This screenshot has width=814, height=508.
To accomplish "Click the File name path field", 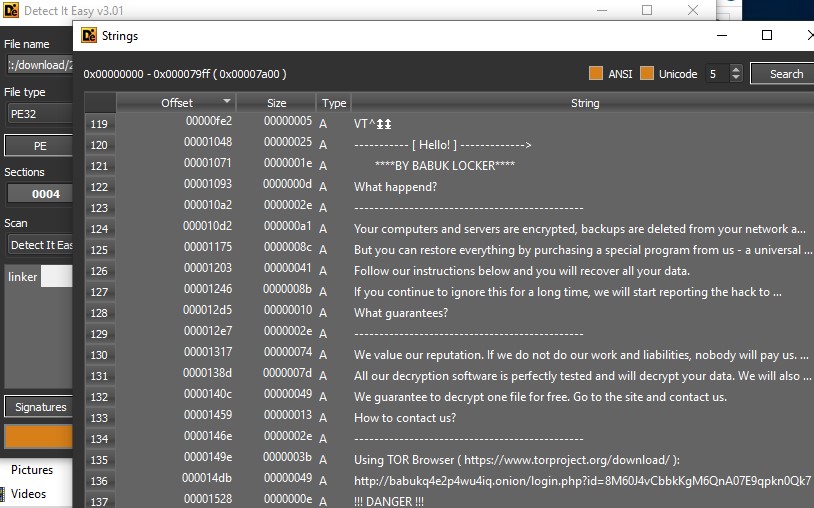I will click(40, 65).
